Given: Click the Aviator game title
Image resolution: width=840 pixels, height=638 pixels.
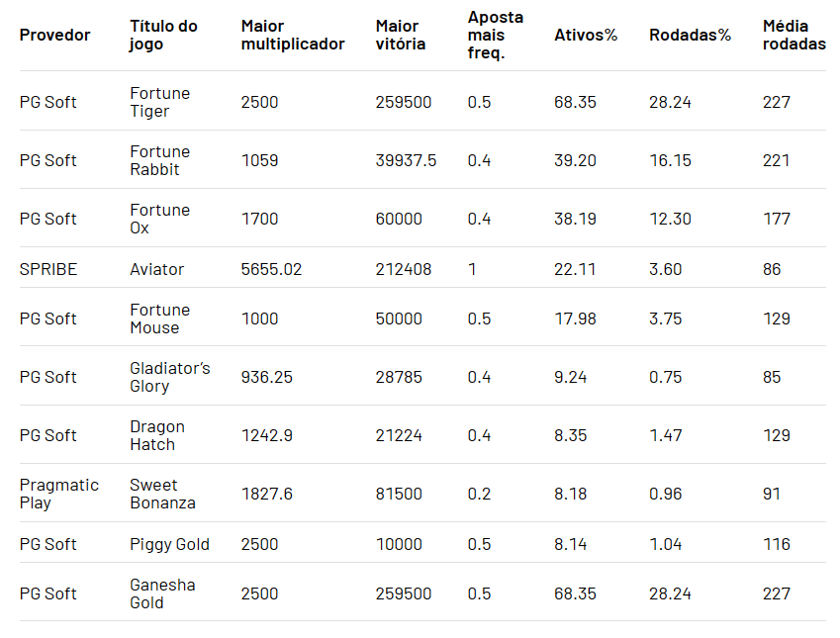Looking at the screenshot, I should 156,269.
